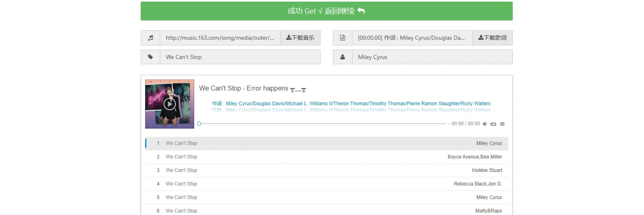Click the 下载歌词 download lyrics button

(x=492, y=38)
